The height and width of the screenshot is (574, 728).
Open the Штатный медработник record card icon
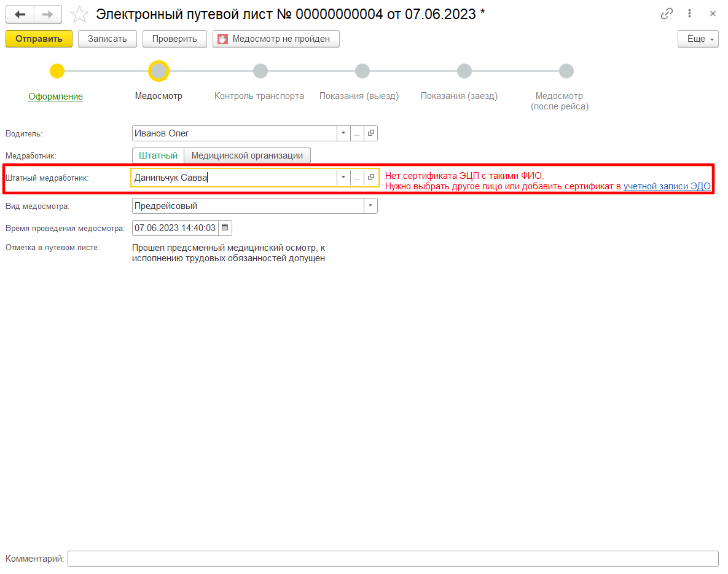(x=370, y=178)
